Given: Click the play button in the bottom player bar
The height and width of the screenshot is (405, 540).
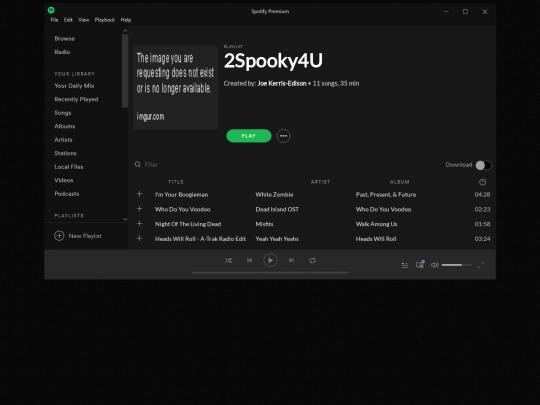Looking at the screenshot, I should click(x=270, y=260).
